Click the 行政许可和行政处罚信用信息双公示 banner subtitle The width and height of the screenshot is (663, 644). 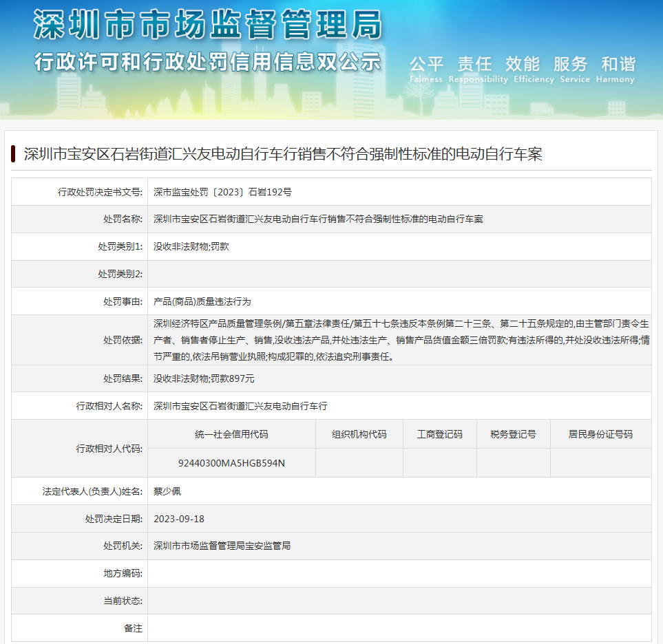coord(208,62)
